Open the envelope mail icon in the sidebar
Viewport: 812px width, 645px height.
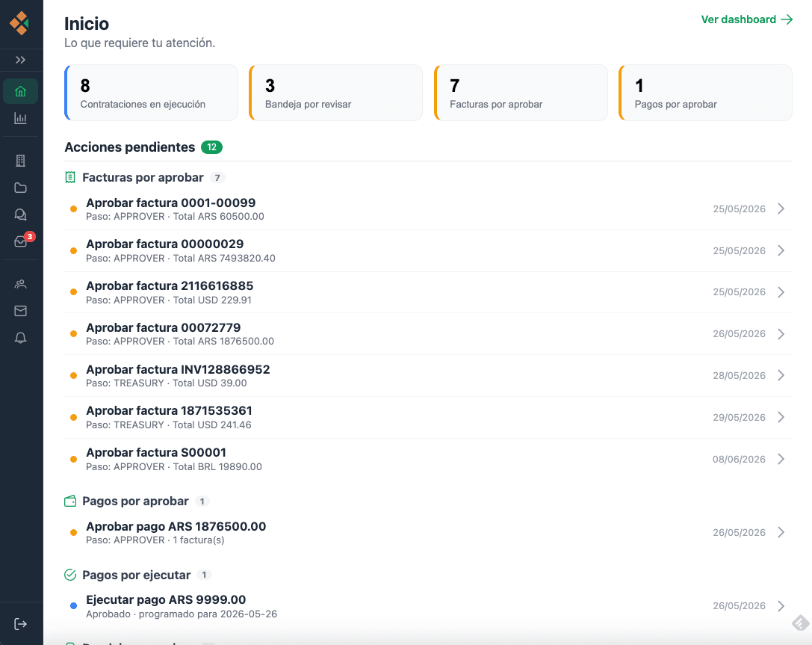coord(20,311)
